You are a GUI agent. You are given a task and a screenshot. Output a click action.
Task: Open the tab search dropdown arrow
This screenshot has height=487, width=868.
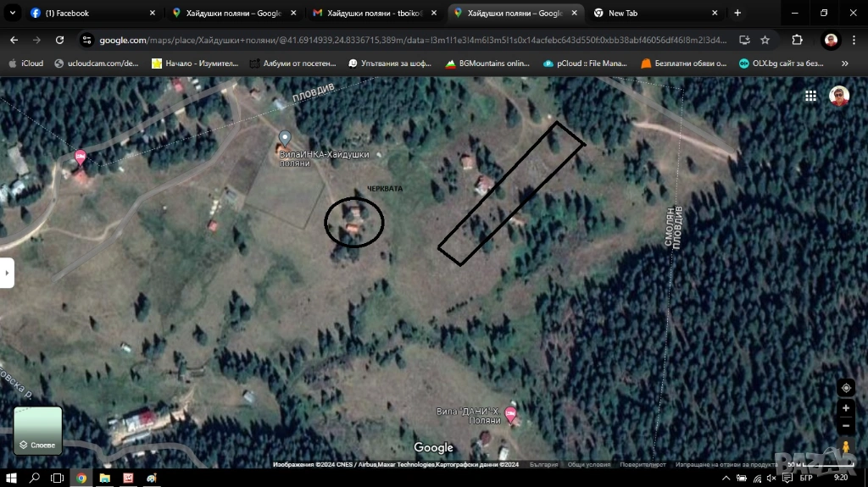pos(13,13)
